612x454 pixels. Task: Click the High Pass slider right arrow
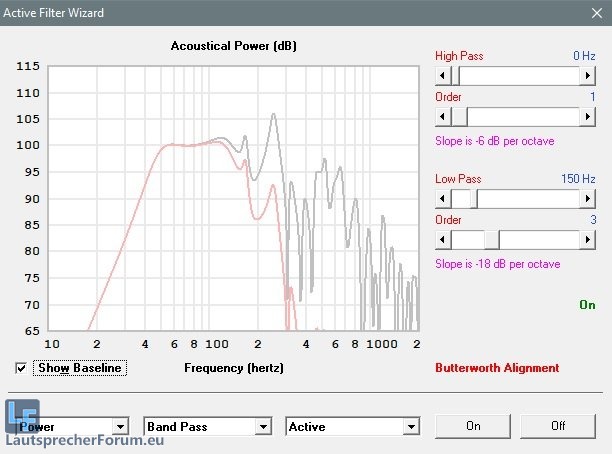(588, 76)
